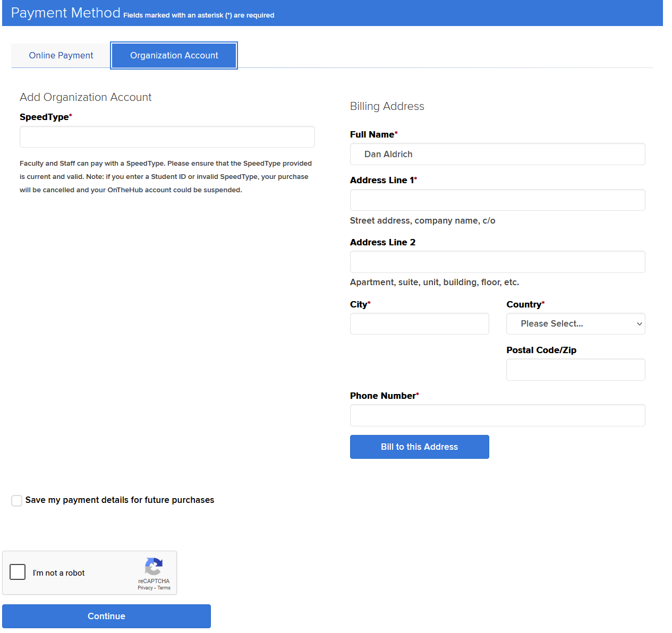
Task: Click the Continue button
Action: (x=106, y=616)
